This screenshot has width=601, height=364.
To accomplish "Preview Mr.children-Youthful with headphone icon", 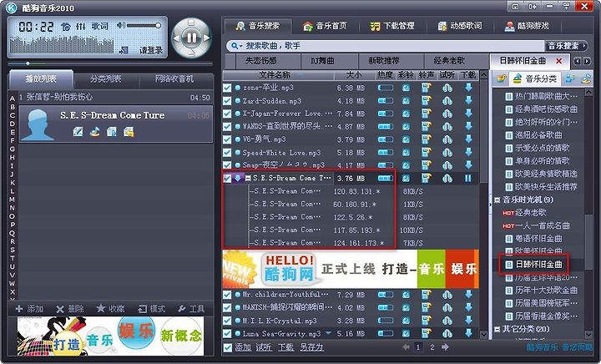I will (447, 295).
